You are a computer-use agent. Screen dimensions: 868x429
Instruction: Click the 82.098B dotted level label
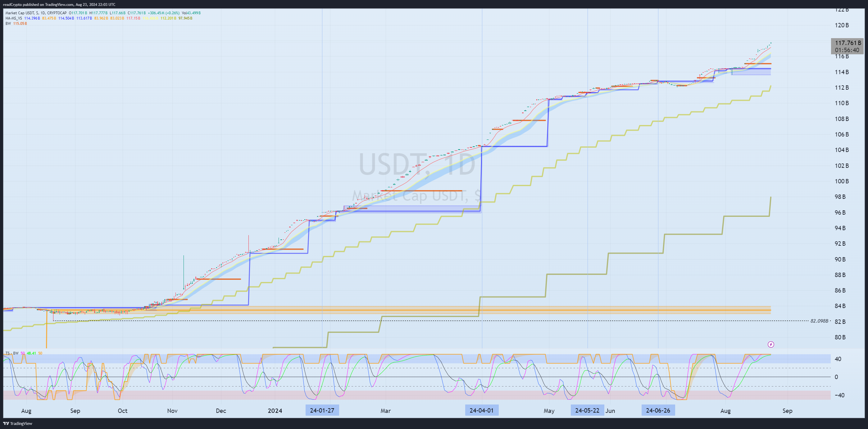pyautogui.click(x=819, y=321)
